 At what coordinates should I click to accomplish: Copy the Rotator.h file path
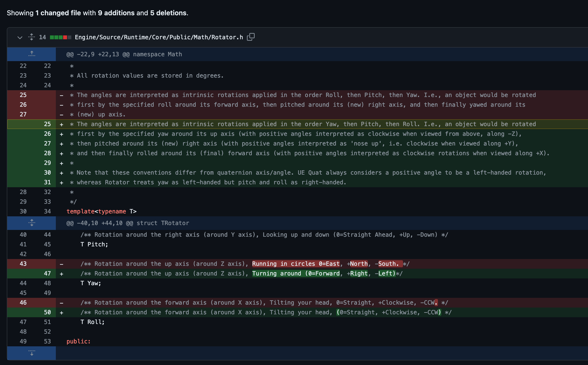click(x=251, y=37)
